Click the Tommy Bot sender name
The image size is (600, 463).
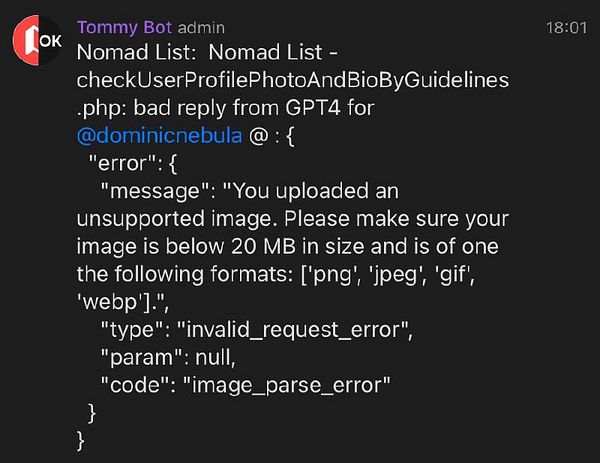point(124,28)
